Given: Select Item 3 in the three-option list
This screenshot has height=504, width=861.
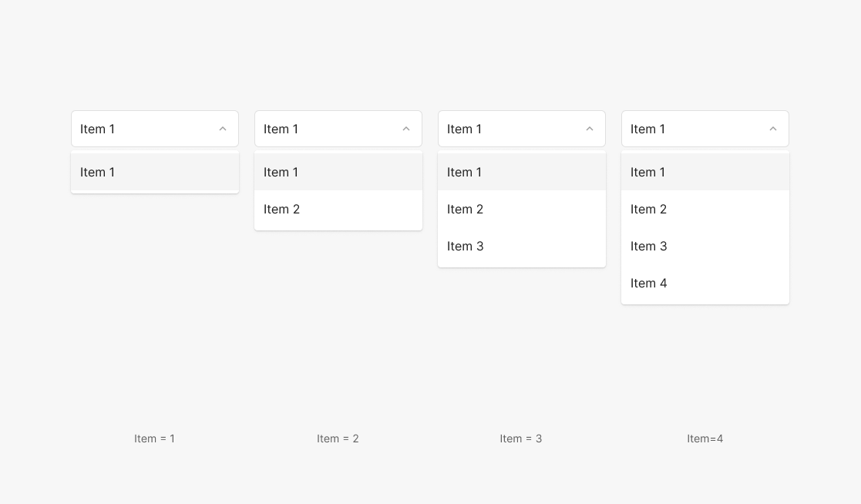Looking at the screenshot, I should [x=521, y=246].
